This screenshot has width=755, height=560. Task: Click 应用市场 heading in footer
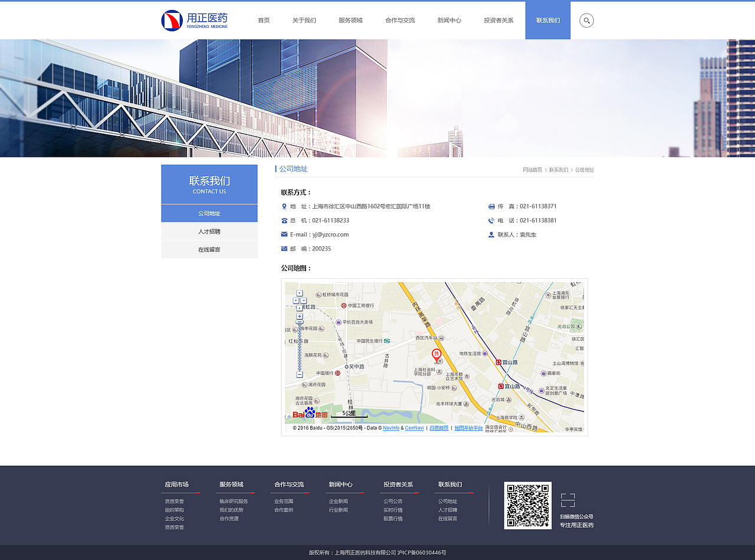click(177, 485)
